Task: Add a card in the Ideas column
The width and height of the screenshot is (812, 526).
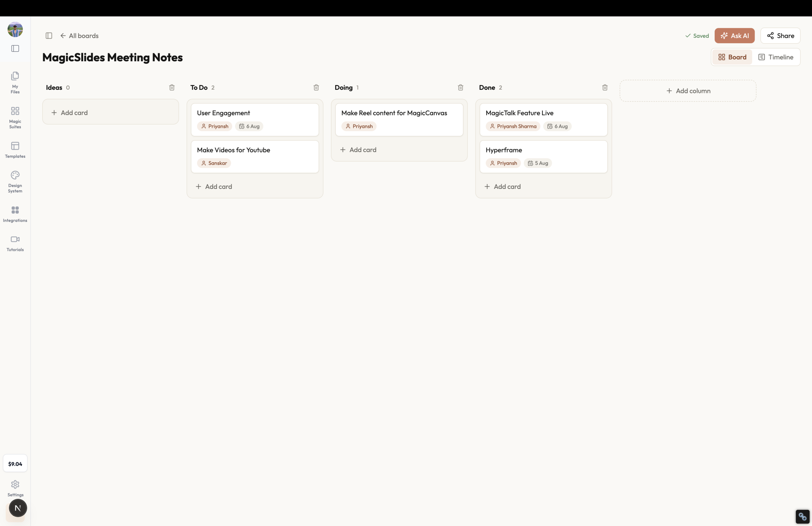Action: pyautogui.click(x=111, y=112)
